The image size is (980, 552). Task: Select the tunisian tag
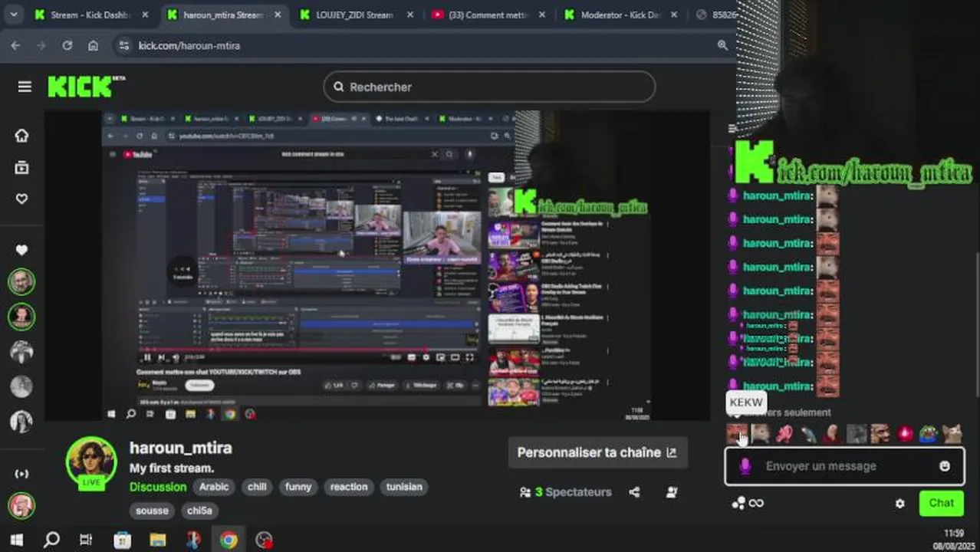pos(404,487)
